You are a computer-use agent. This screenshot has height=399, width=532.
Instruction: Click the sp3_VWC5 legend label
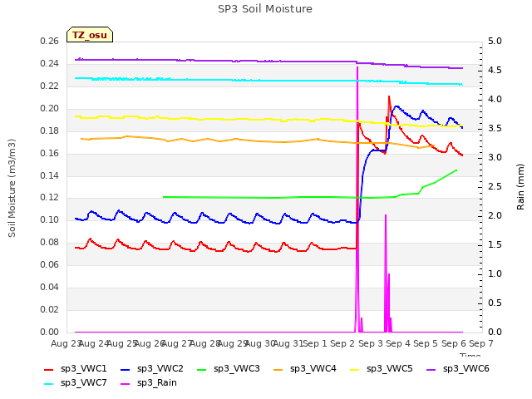[390, 368]
